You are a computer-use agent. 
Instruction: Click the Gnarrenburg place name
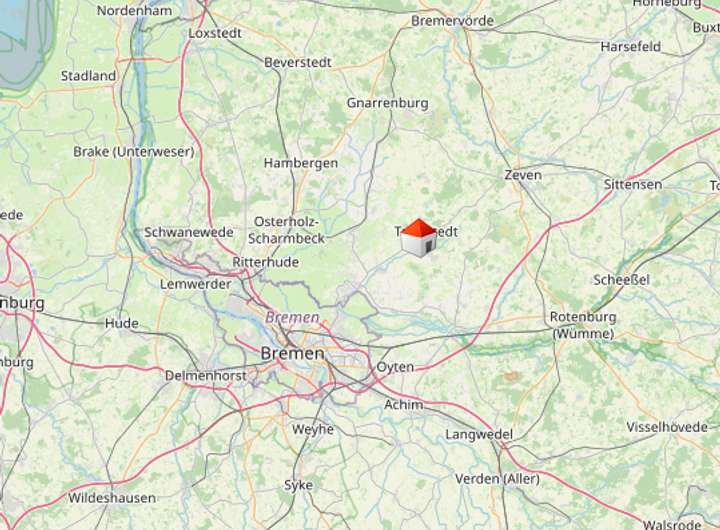coord(388,103)
